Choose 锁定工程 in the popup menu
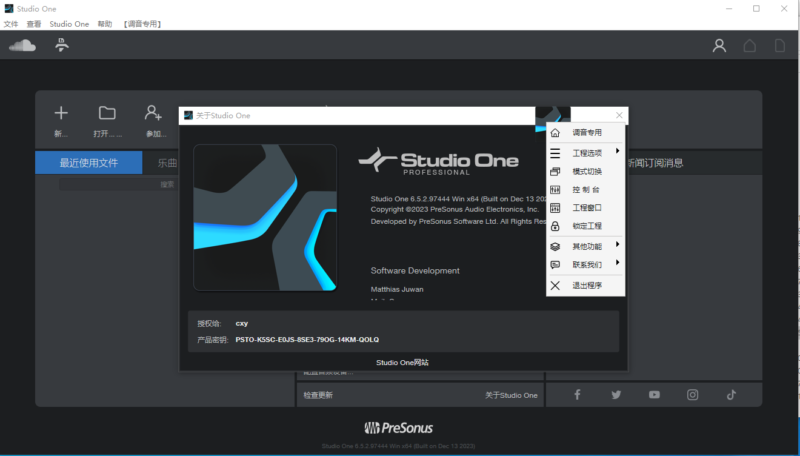 tap(586, 226)
